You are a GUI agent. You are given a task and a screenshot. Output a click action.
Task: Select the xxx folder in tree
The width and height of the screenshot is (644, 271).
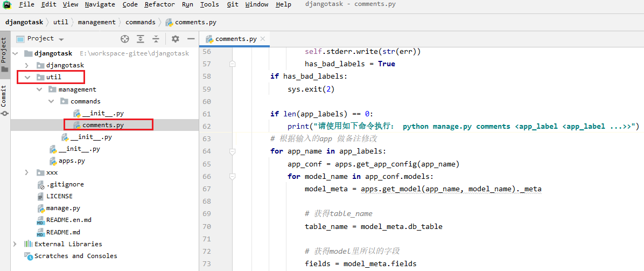(52, 173)
